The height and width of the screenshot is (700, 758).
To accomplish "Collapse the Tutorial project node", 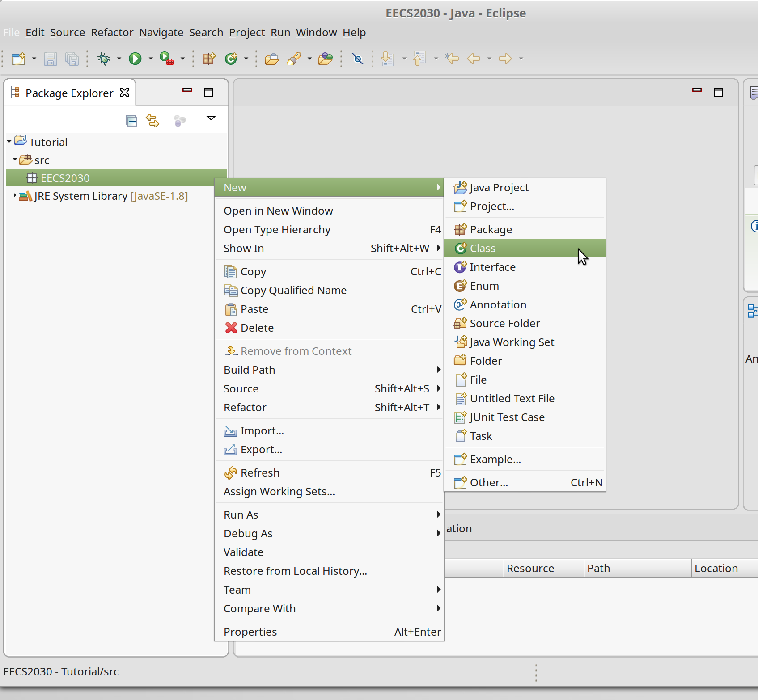I will coord(9,142).
